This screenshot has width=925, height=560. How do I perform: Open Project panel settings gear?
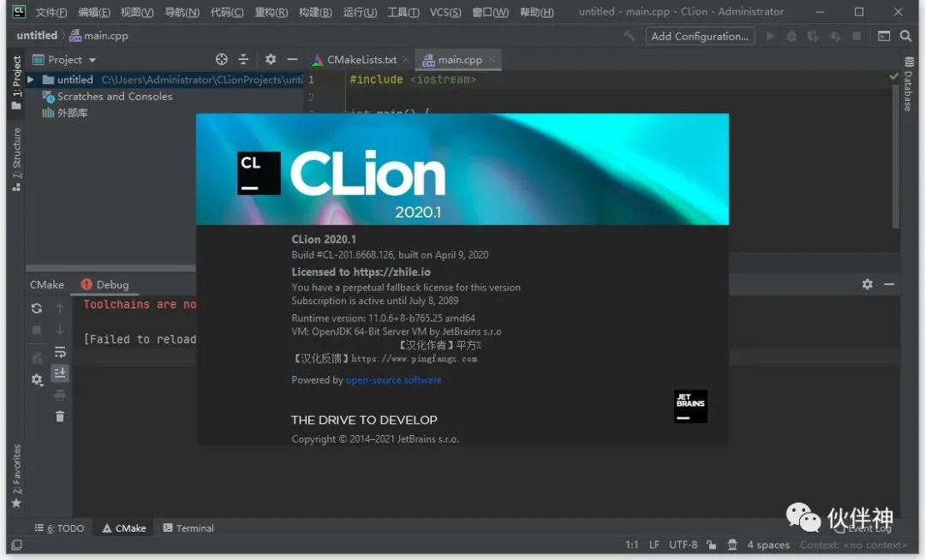pos(270,59)
